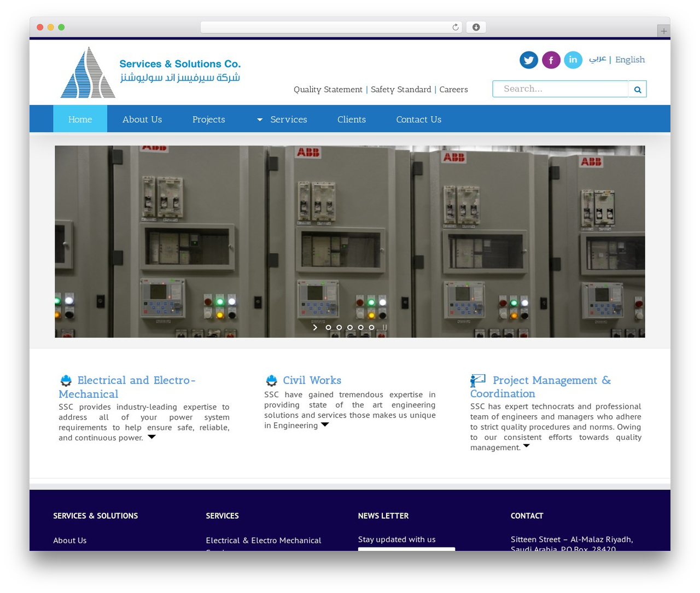Open the Projects menu item
The height and width of the screenshot is (593, 700).
click(209, 119)
